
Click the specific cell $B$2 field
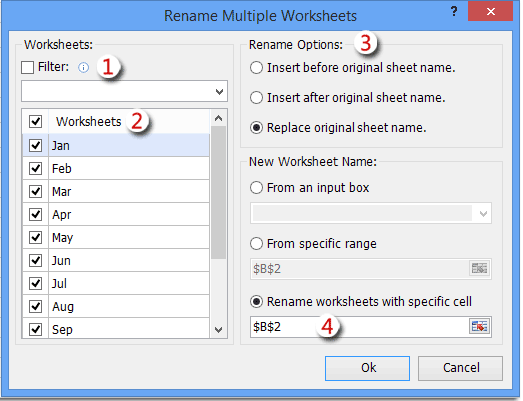(x=359, y=327)
